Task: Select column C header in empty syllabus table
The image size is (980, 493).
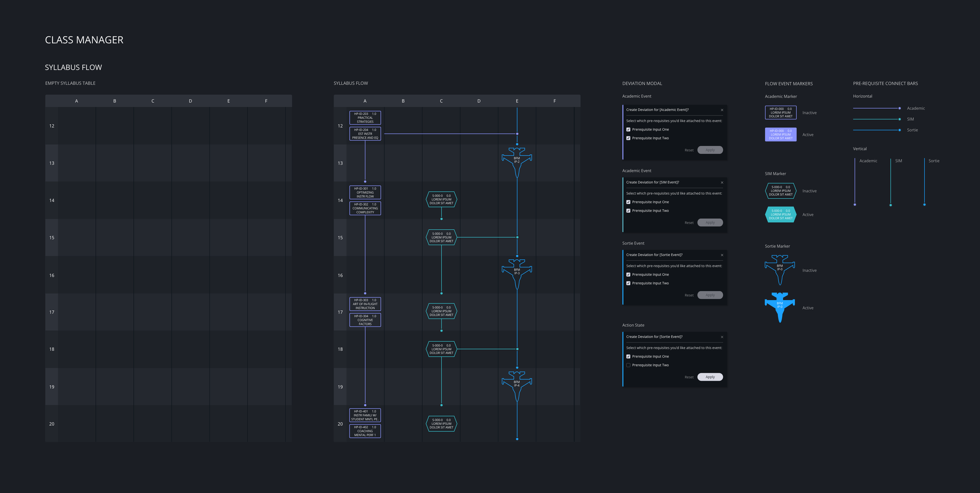Action: 152,101
